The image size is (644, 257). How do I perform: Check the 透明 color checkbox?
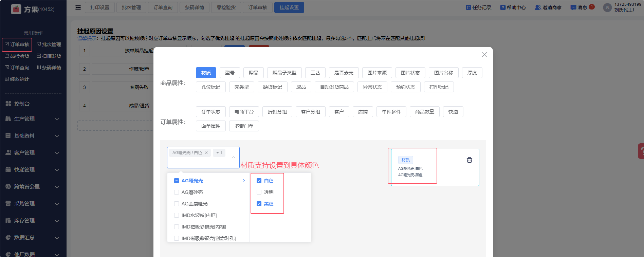tap(259, 192)
